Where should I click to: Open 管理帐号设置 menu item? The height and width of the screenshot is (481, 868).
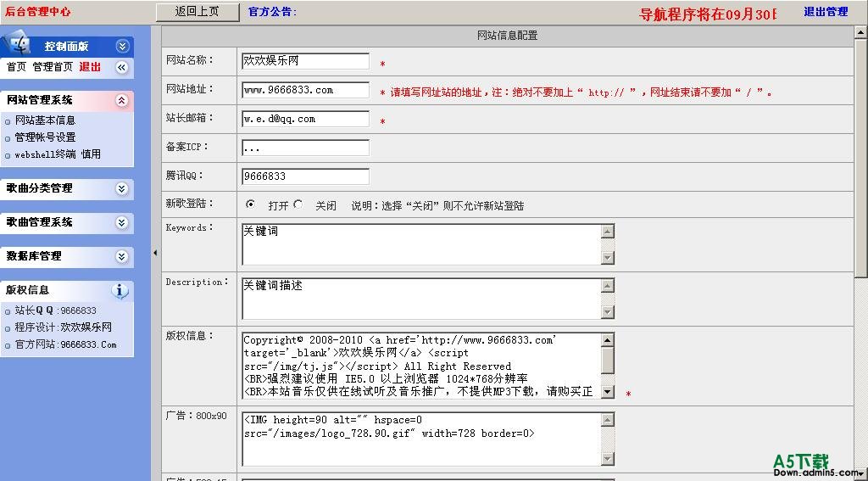pos(46,137)
